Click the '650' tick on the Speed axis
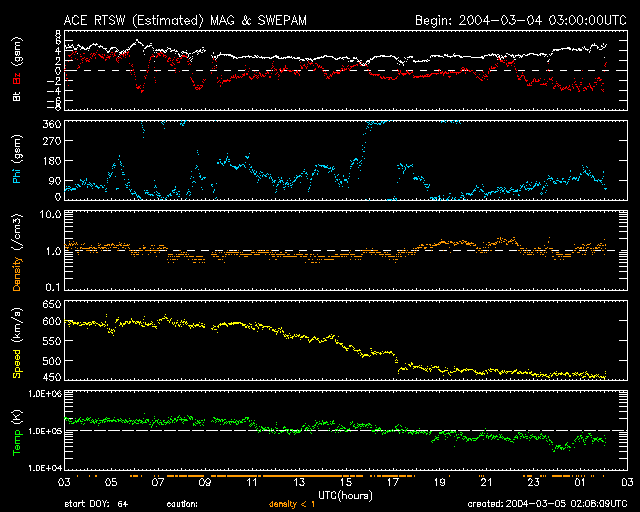 (52, 305)
